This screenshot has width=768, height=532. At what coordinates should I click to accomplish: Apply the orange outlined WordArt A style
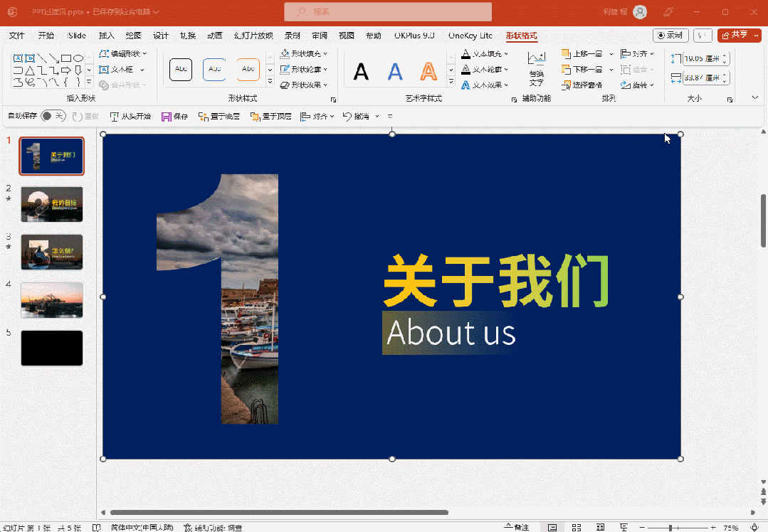pos(428,71)
